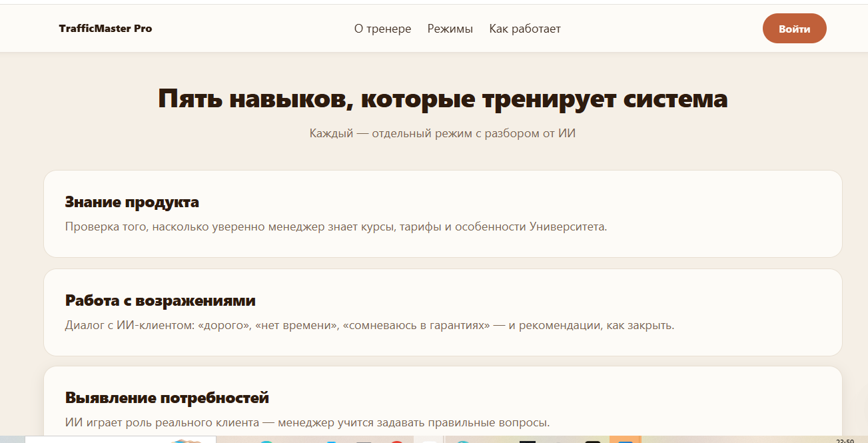Open the «Знание продукта» card title
This screenshot has width=868, height=443.
(132, 202)
